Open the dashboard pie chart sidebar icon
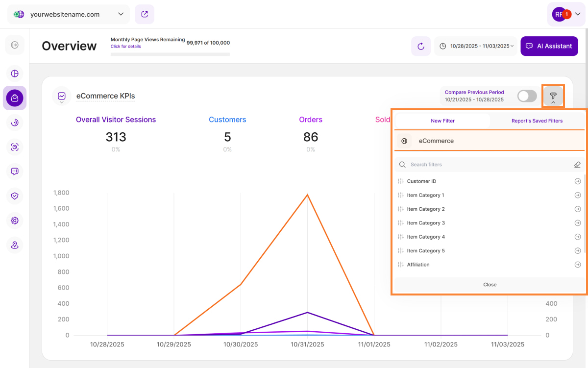The height and width of the screenshot is (368, 588). click(15, 74)
